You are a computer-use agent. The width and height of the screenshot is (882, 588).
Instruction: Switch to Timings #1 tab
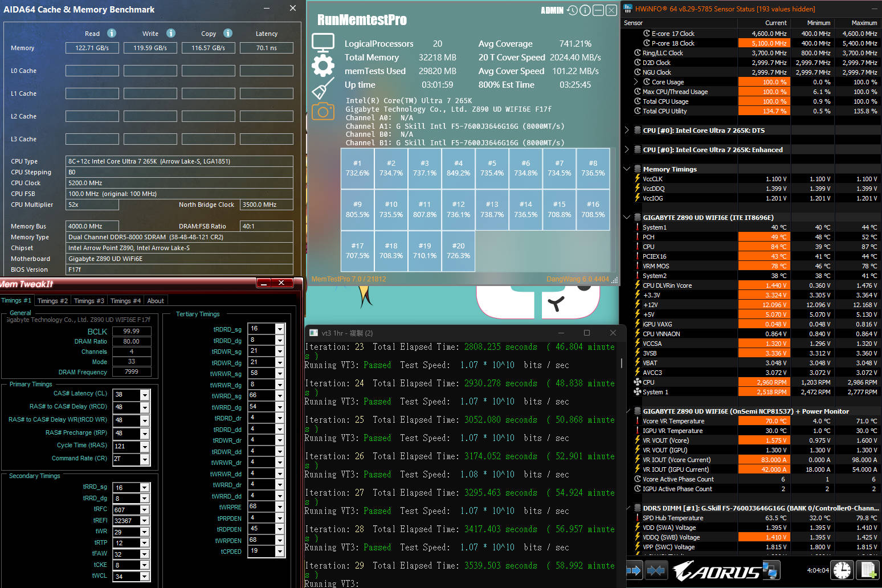pyautogui.click(x=17, y=300)
